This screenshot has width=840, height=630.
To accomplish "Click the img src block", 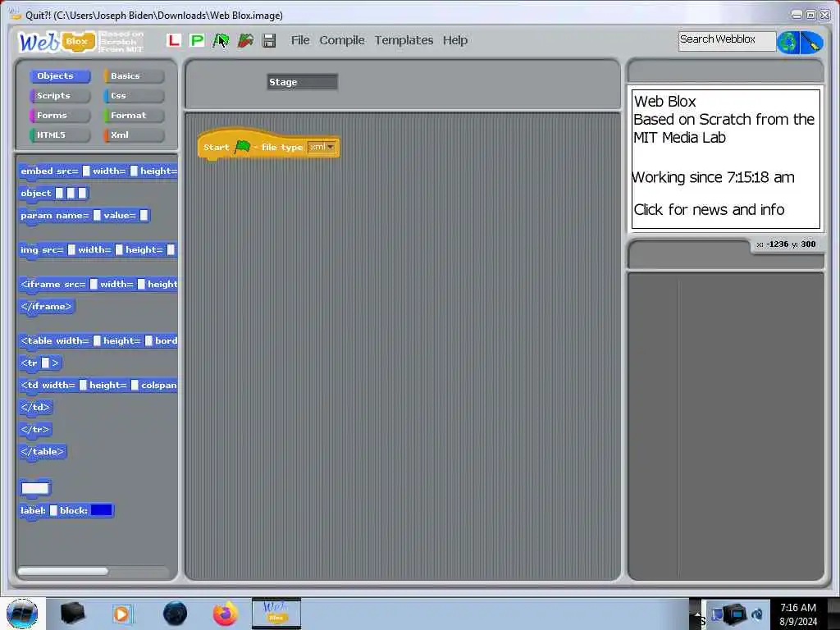I will tap(98, 249).
